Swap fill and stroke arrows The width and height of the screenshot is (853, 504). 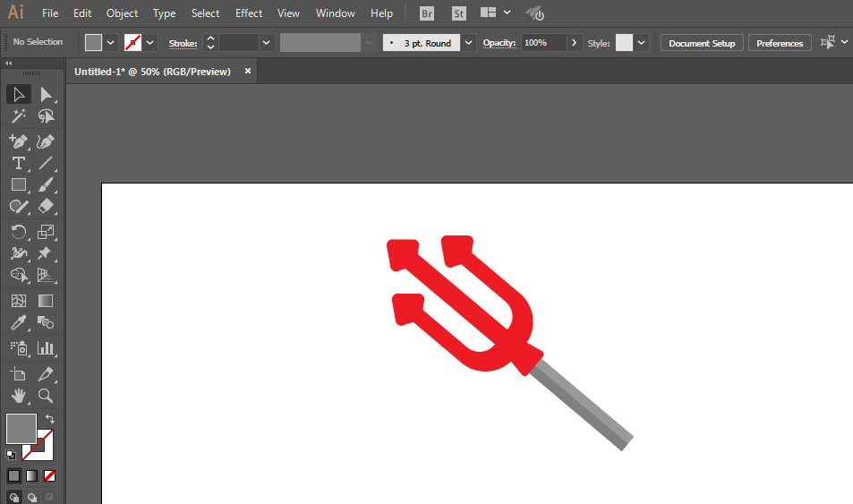coord(49,419)
